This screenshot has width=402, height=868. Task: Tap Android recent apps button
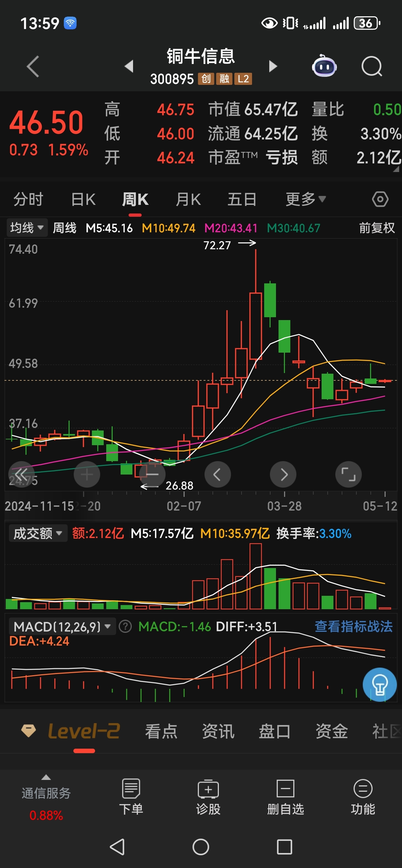(284, 847)
